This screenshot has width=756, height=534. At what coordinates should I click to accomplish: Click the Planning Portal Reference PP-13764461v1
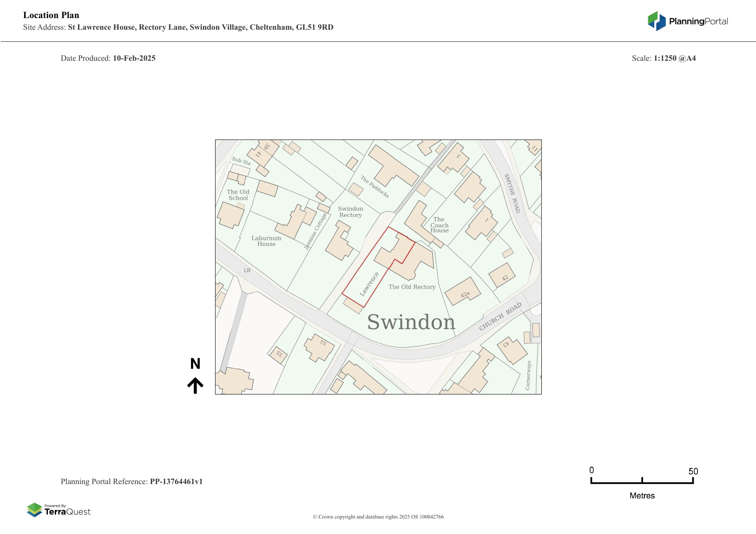coord(131,481)
